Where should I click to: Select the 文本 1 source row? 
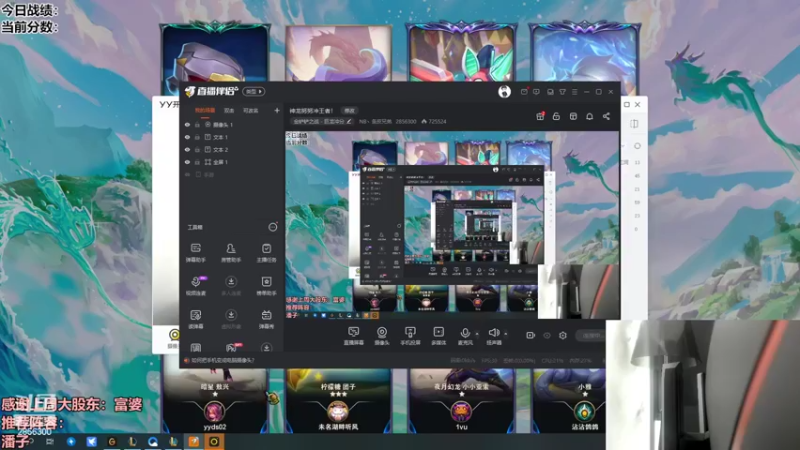232,137
